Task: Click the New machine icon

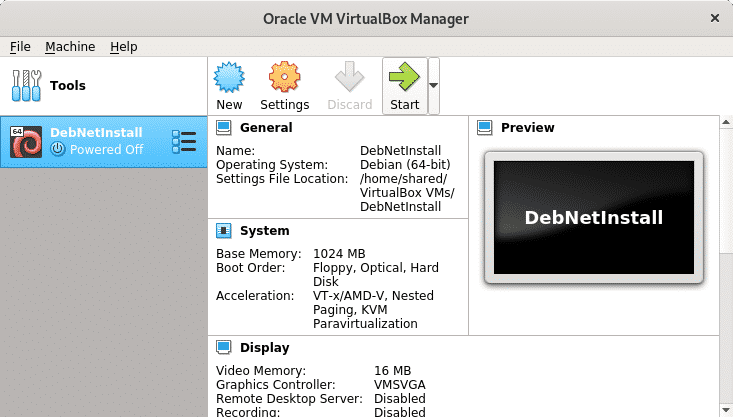Action: [x=229, y=77]
